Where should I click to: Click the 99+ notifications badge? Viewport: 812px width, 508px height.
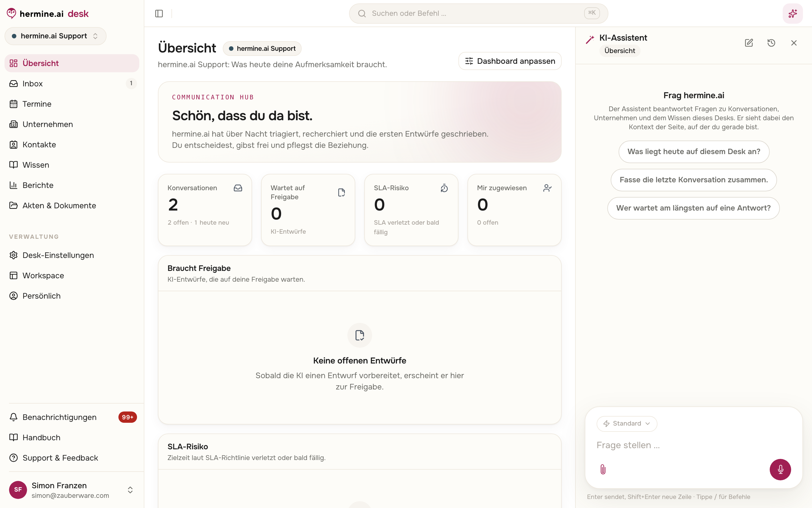point(127,417)
